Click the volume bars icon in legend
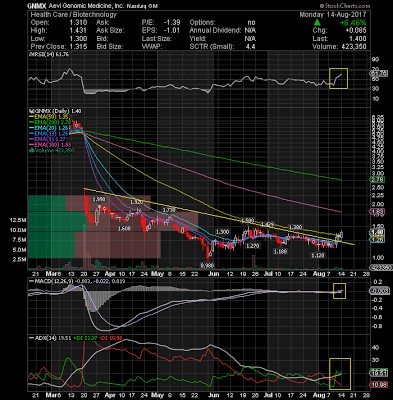The width and height of the screenshot is (393, 400). (31, 150)
